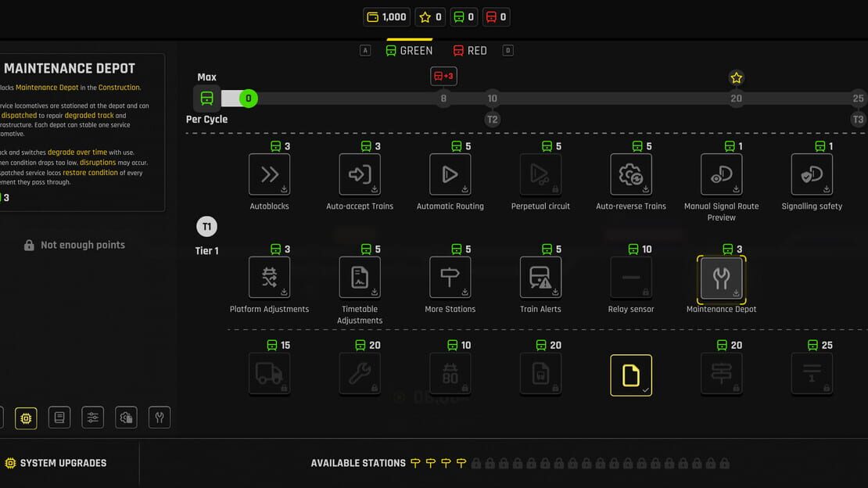Image resolution: width=868 pixels, height=488 pixels.
Task: Click the red +3 trains badge
Action: click(443, 77)
